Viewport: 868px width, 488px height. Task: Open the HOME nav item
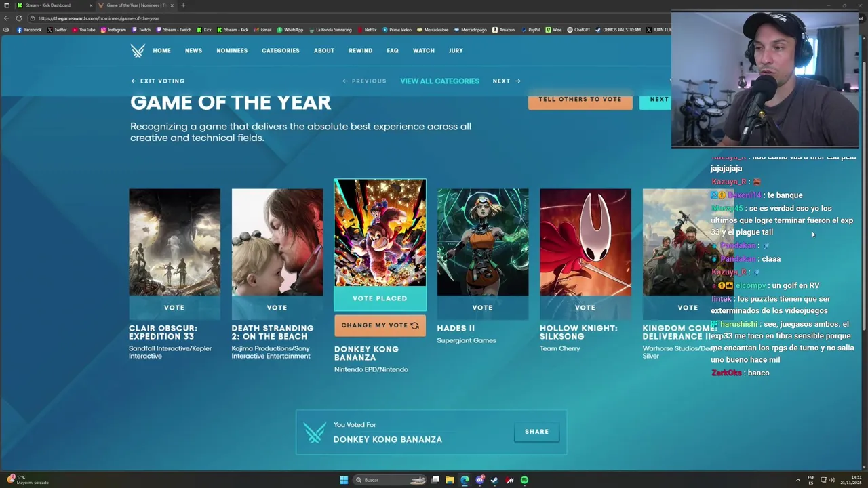[x=161, y=51]
